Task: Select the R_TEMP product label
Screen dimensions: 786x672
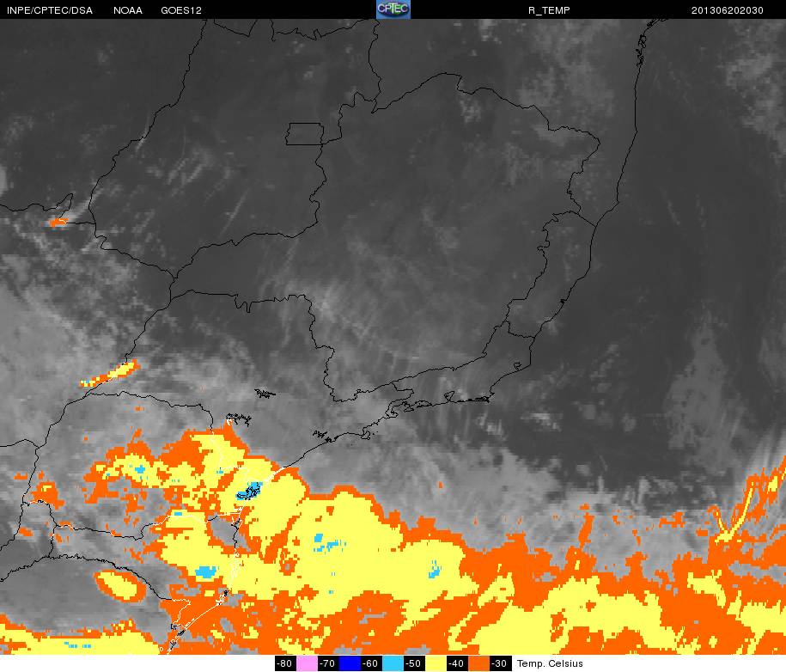Action: coord(549,10)
